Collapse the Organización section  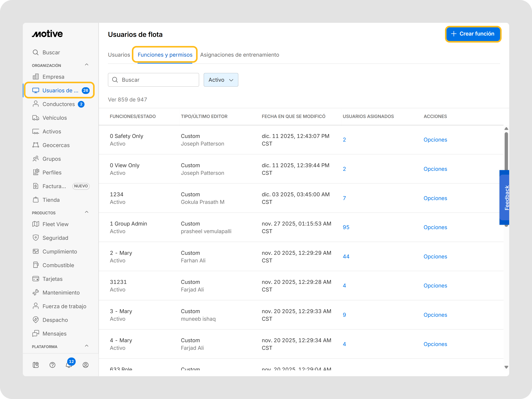87,65
